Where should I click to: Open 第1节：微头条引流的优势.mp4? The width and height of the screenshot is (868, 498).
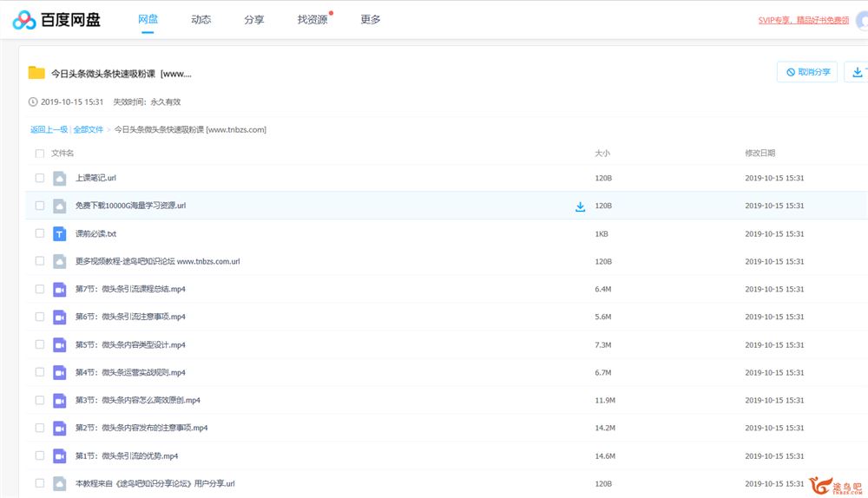click(x=127, y=456)
